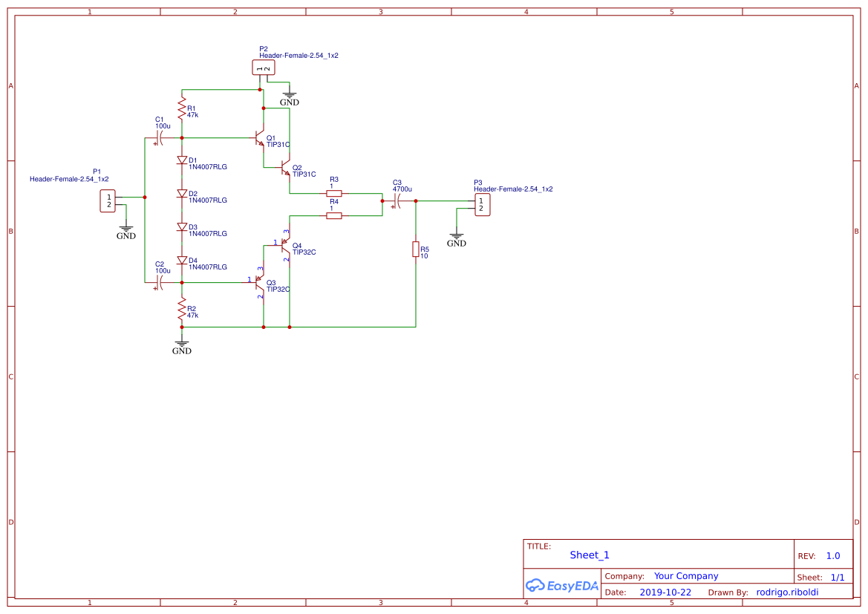Click diode D2 symbol
868x614 pixels.
(182, 193)
